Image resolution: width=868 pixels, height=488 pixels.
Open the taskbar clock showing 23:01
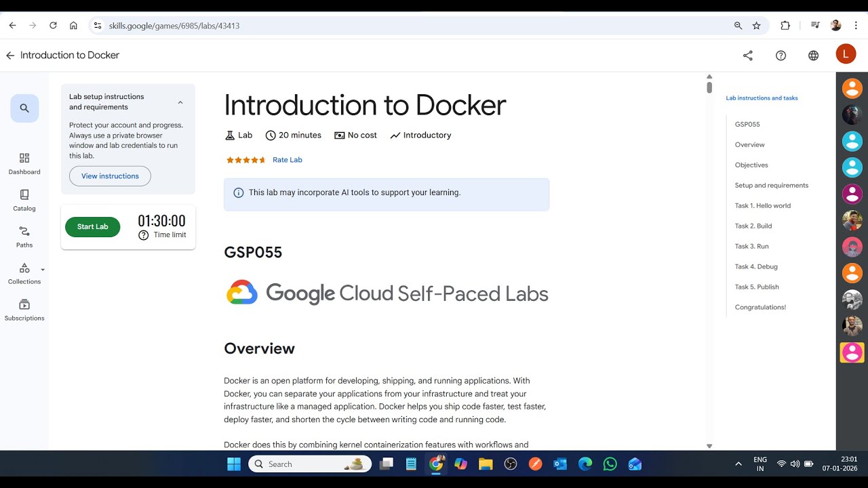(x=840, y=464)
